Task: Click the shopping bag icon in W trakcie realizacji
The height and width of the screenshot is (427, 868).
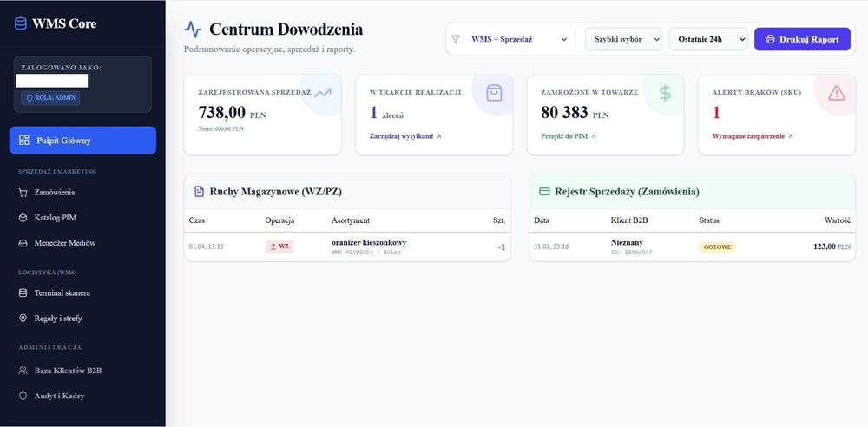Action: (494, 93)
